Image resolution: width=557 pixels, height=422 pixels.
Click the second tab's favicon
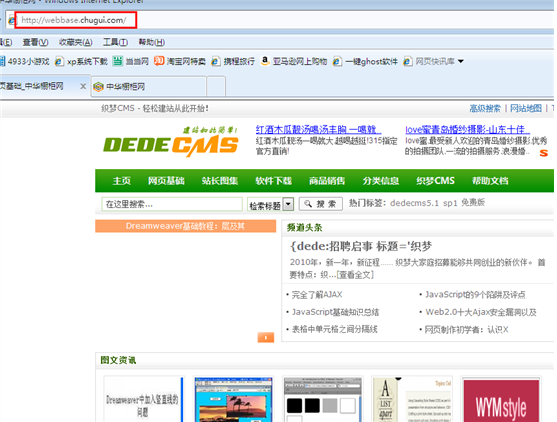pos(98,87)
